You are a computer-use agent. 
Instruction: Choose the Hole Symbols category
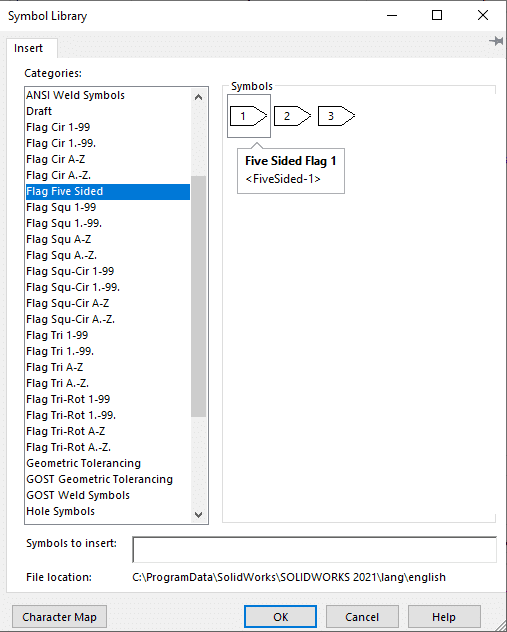[x=108, y=511]
